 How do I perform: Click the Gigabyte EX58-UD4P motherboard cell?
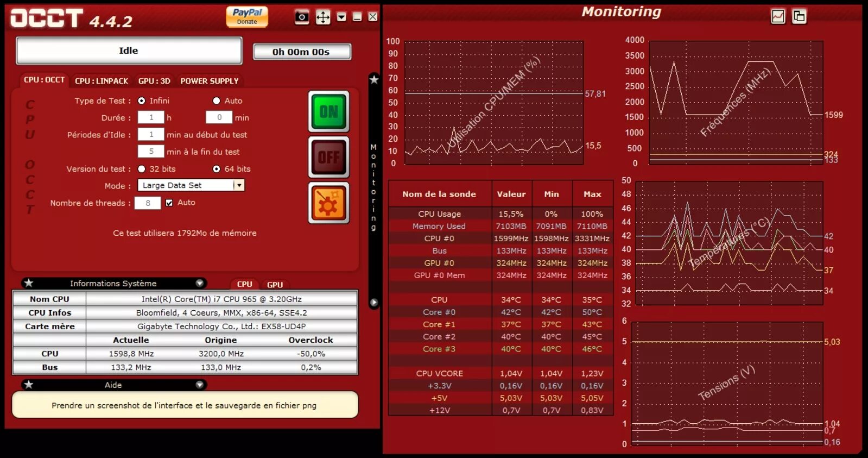pyautogui.click(x=221, y=326)
